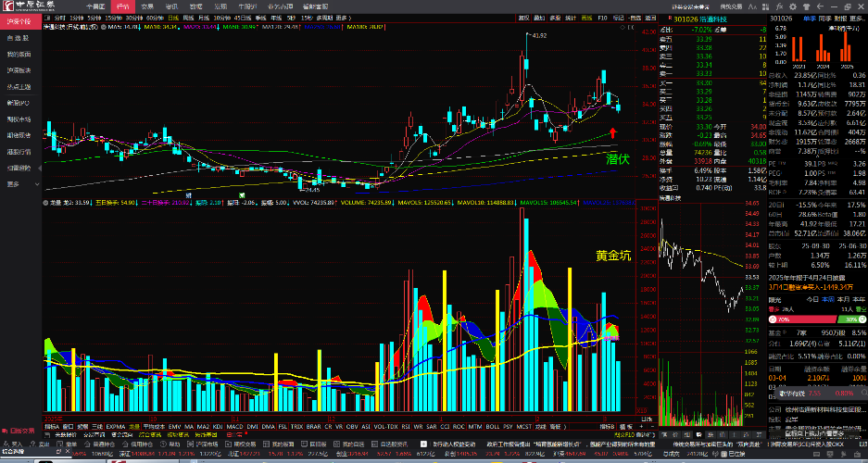Open the F10 company info button
The height and width of the screenshot is (463, 868).
pyautogui.click(x=602, y=18)
